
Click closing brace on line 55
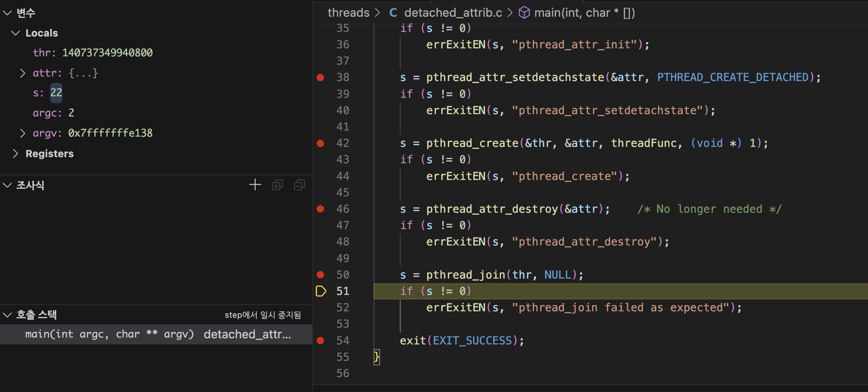click(x=377, y=357)
